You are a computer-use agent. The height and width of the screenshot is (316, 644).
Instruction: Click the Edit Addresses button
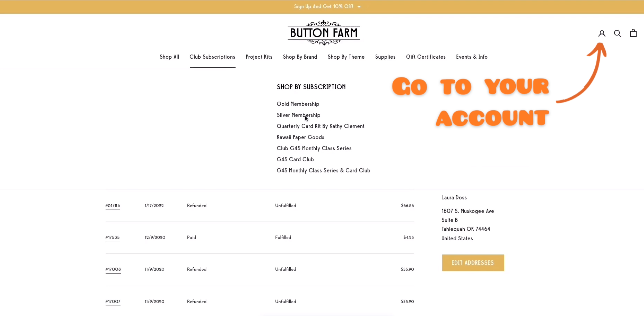coord(472,263)
